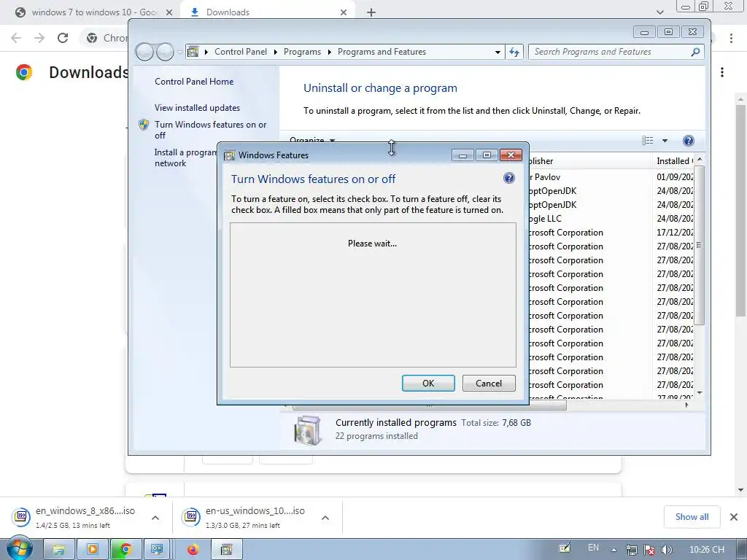
Task: Click the taskbar icon right of Chrome
Action: [x=157, y=550]
